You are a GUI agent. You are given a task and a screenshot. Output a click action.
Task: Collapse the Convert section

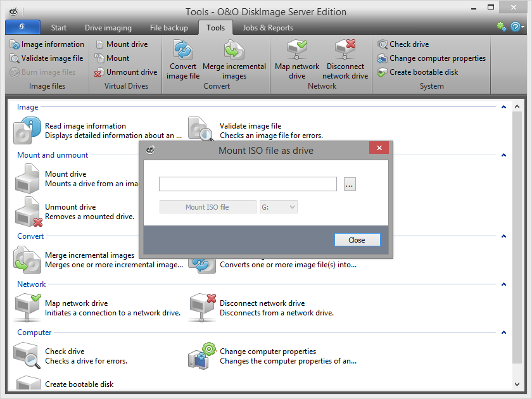click(x=504, y=236)
